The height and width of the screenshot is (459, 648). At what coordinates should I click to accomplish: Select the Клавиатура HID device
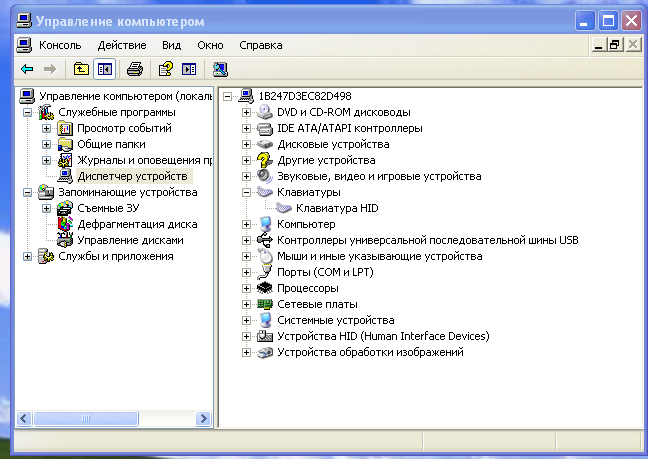point(337,208)
